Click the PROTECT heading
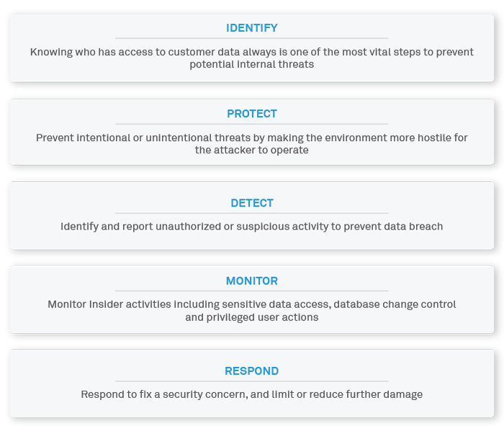Image resolution: width=504 pixels, height=431 pixels. [x=251, y=114]
